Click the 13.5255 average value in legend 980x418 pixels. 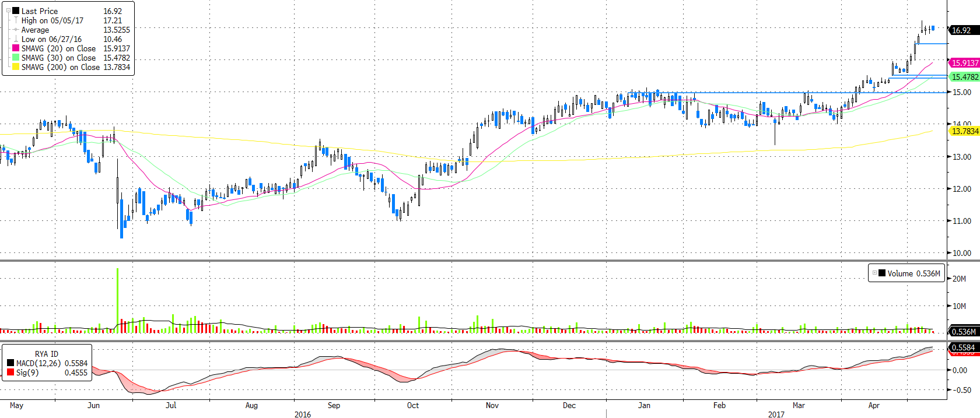117,30
